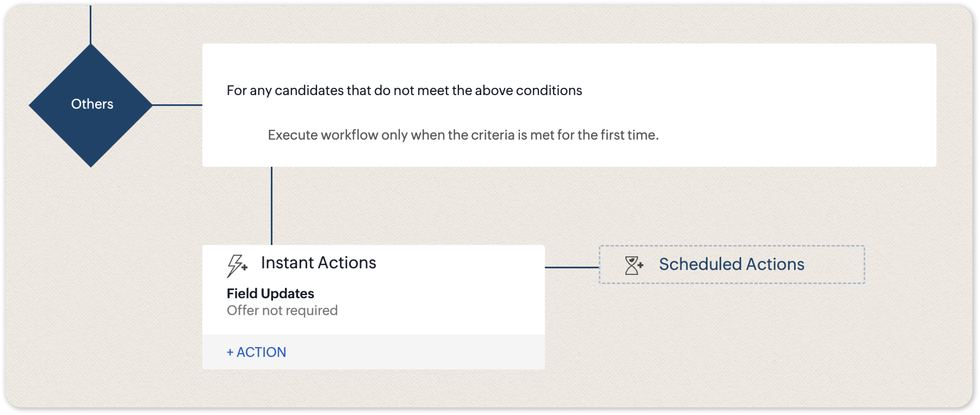Open the "Offer not required" field update
This screenshot has height=415, width=980.
[282, 310]
